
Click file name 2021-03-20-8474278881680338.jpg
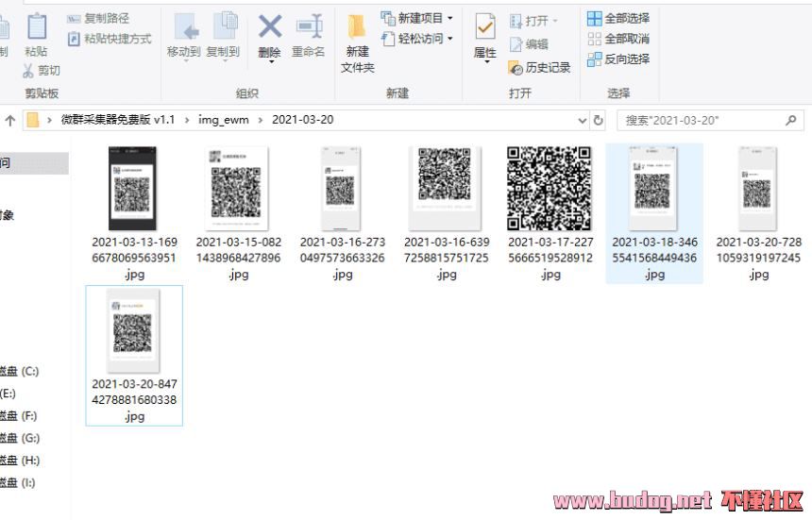(x=134, y=400)
